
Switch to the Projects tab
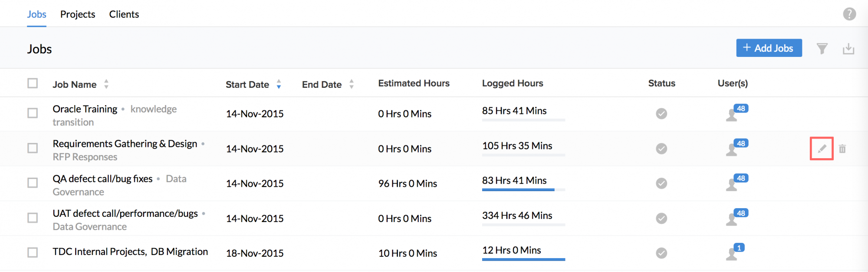click(78, 14)
